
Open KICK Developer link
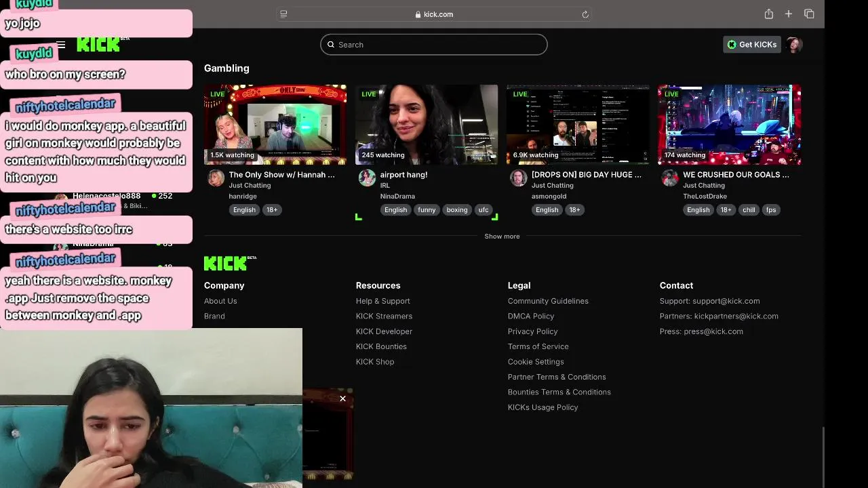tap(384, 331)
